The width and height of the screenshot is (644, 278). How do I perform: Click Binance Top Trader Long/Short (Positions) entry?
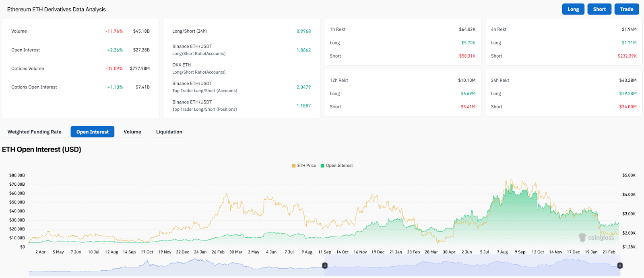pos(204,106)
